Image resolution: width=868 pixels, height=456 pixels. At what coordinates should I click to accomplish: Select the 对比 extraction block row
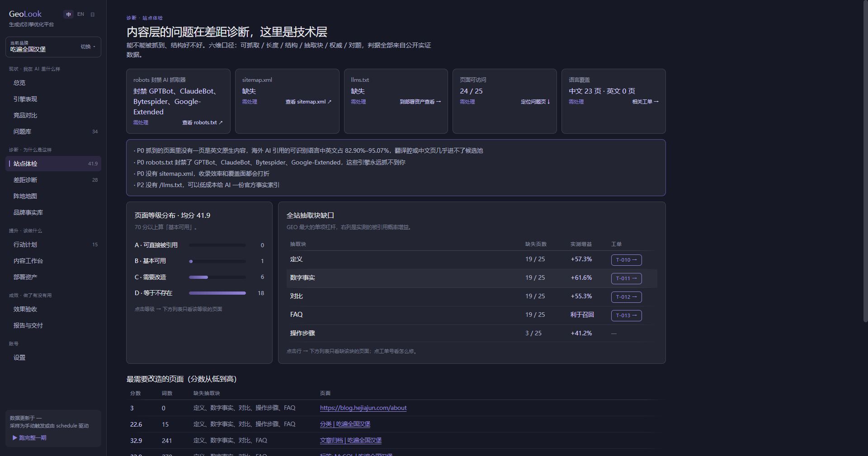(x=472, y=296)
